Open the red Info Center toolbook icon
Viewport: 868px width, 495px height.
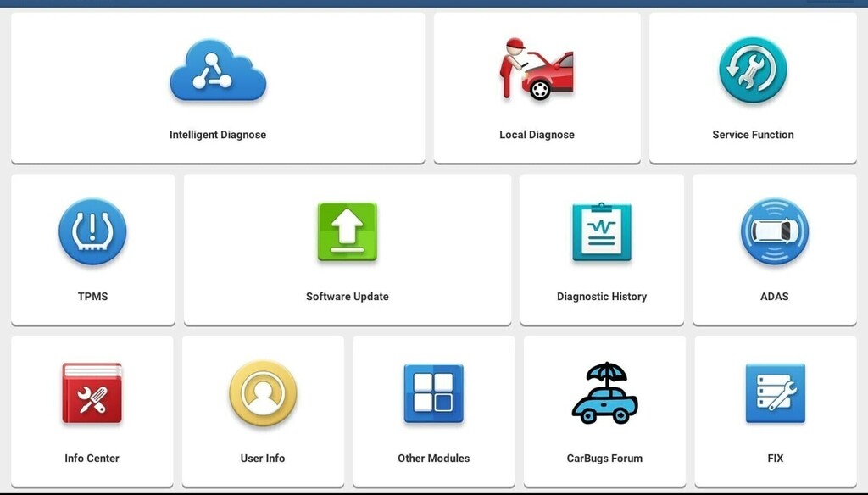[x=92, y=393]
